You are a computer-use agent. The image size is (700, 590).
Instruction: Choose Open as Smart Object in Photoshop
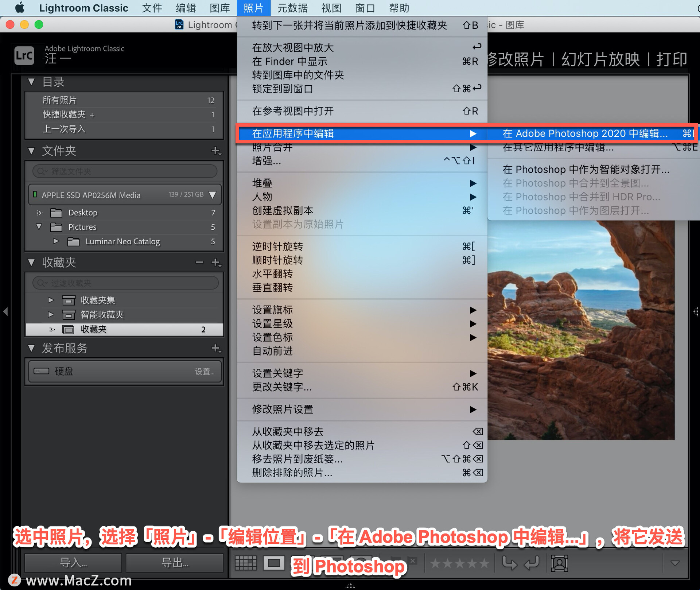593,169
